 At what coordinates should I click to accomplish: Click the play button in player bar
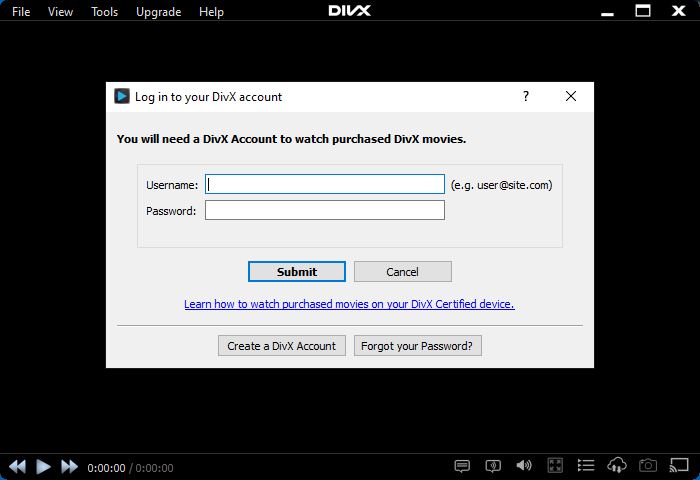[43, 467]
